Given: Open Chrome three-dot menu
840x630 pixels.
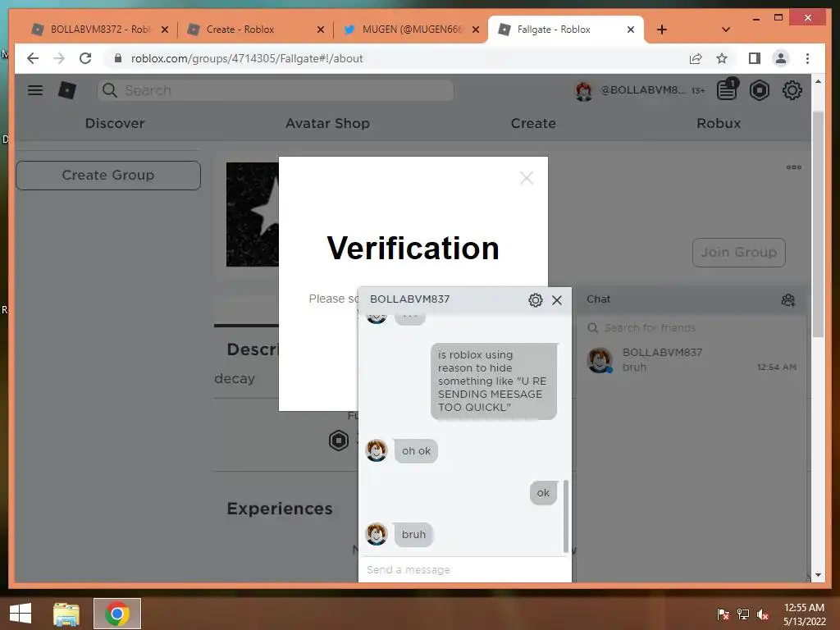Looking at the screenshot, I should (x=807, y=58).
